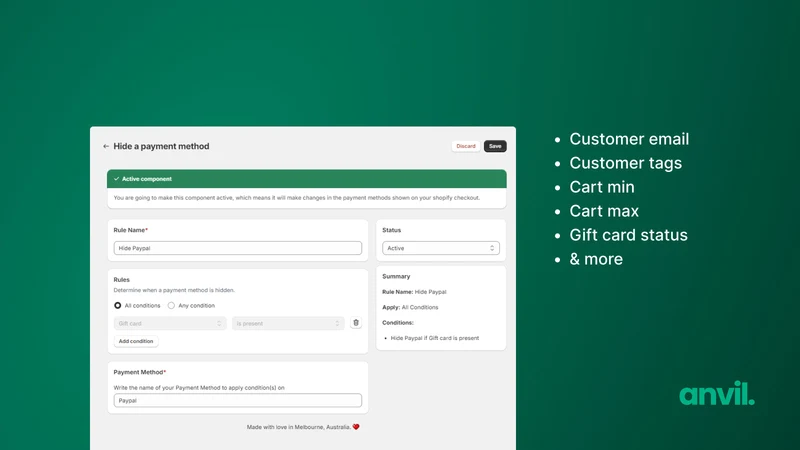Click 'Cart min' bullet text
Image resolution: width=800 pixels, height=450 pixels.
click(x=602, y=187)
